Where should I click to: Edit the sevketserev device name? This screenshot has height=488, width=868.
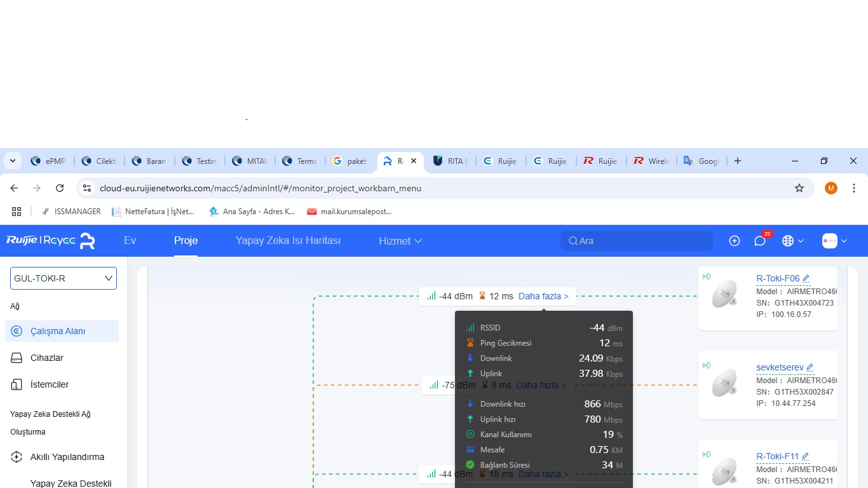coord(810,367)
